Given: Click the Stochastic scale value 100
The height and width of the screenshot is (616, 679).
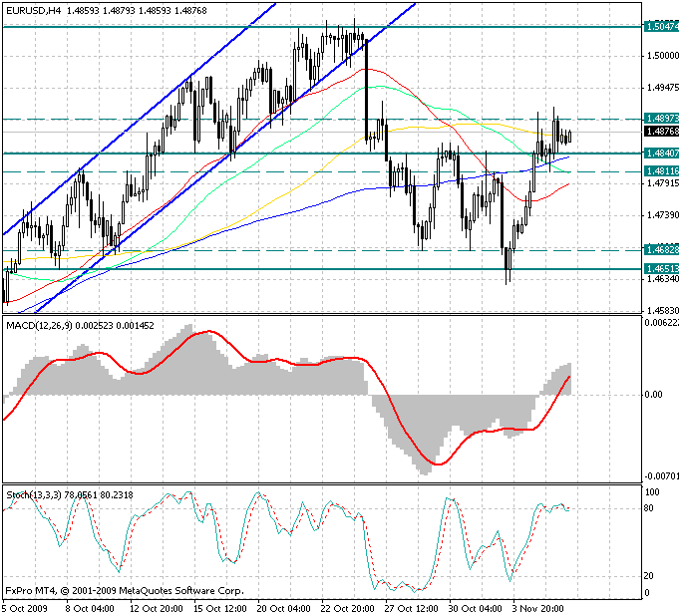Looking at the screenshot, I should click(x=652, y=492).
